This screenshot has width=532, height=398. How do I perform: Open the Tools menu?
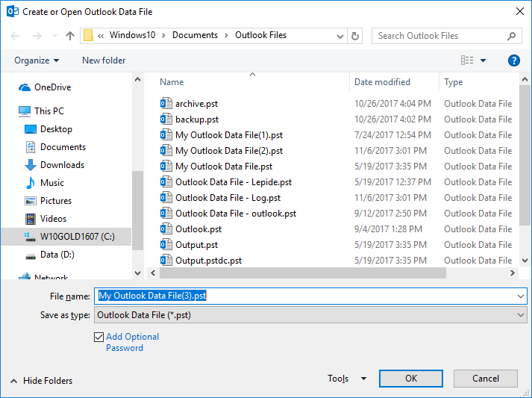click(x=347, y=379)
